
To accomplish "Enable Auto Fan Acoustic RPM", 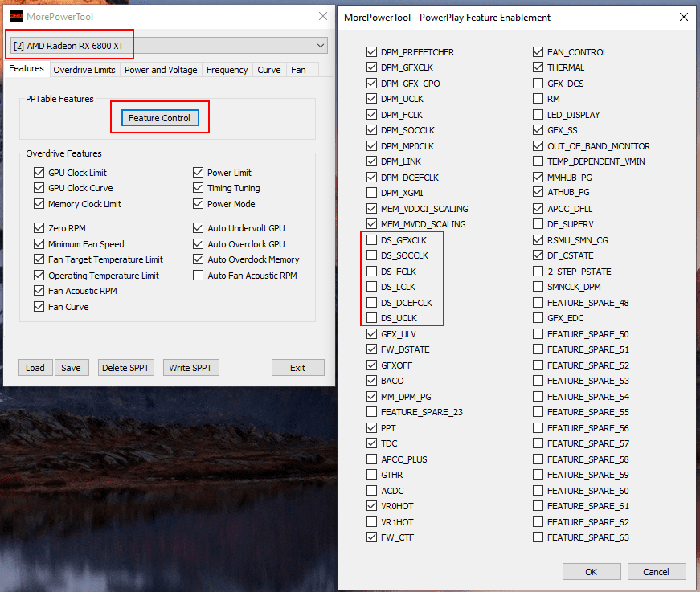I will click(199, 276).
